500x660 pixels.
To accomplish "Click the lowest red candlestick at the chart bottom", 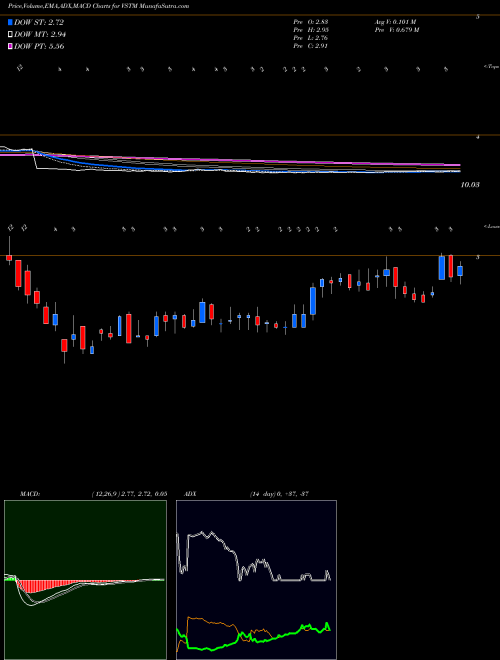I will coord(64,346).
